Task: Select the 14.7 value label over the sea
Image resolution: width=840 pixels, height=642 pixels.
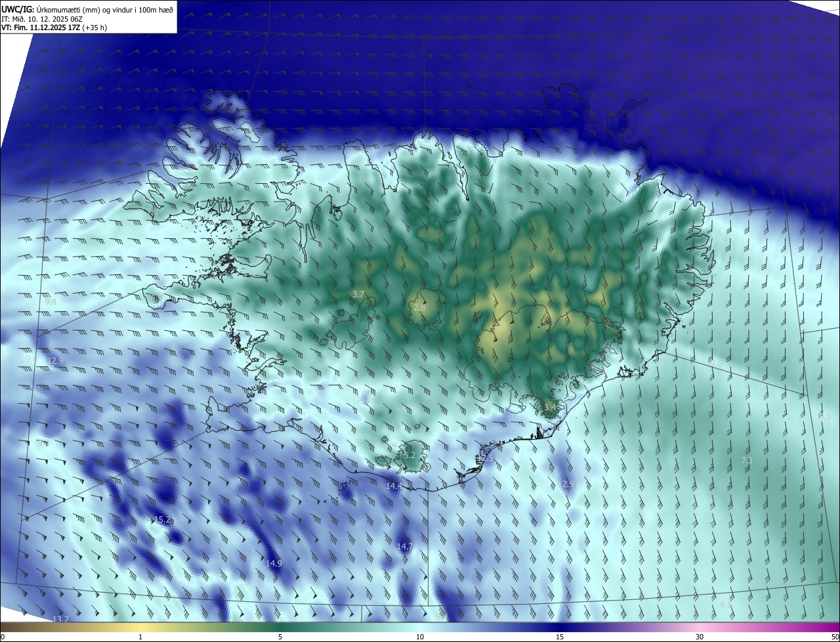Action: pyautogui.click(x=405, y=547)
